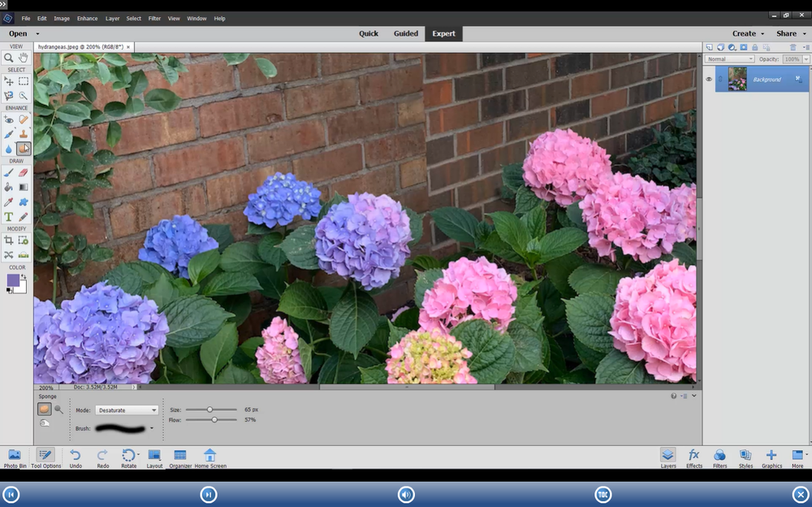Lock the Background layer
This screenshot has width=812, height=507.
coord(755,47)
